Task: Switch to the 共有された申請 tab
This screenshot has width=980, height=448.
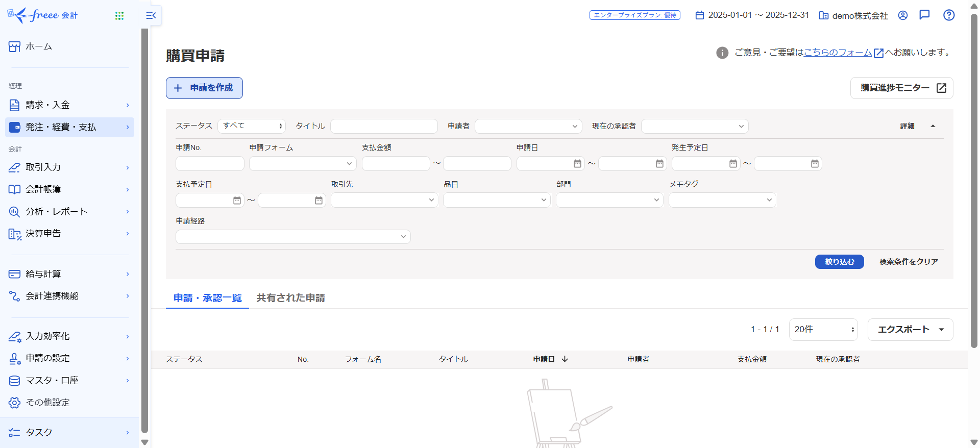Action: (291, 298)
